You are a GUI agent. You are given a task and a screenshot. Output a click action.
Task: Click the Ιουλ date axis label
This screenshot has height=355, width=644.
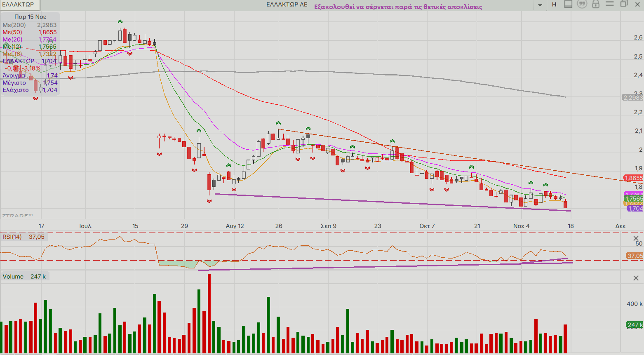point(85,226)
